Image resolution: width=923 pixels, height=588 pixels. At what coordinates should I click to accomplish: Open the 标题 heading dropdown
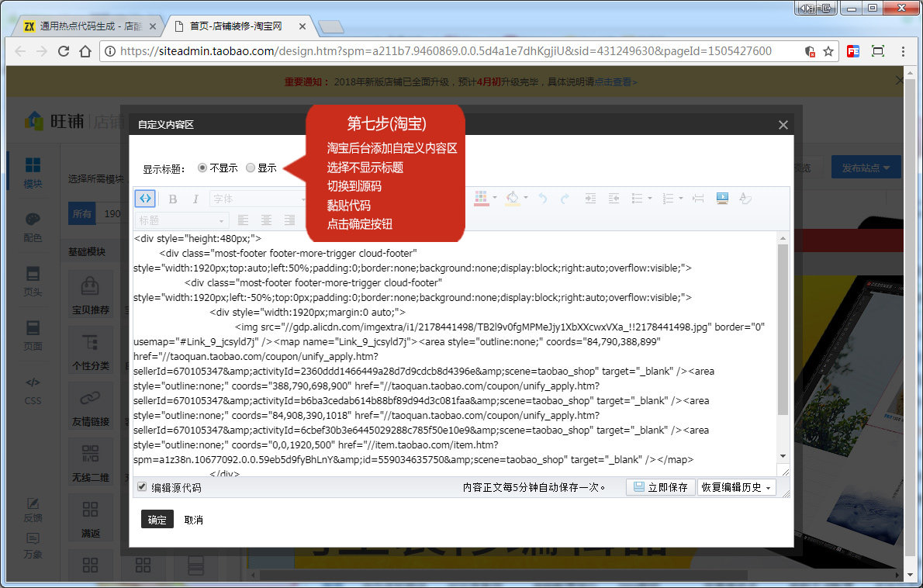pos(182,220)
